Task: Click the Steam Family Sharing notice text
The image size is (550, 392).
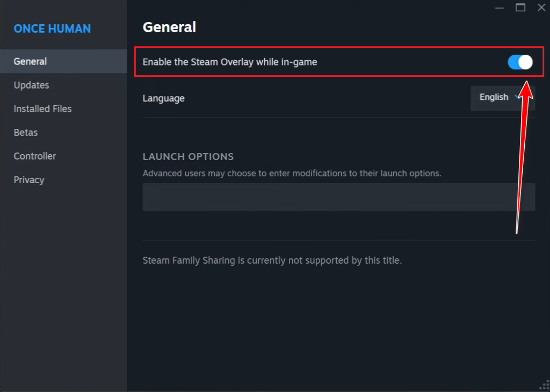Action: (272, 260)
